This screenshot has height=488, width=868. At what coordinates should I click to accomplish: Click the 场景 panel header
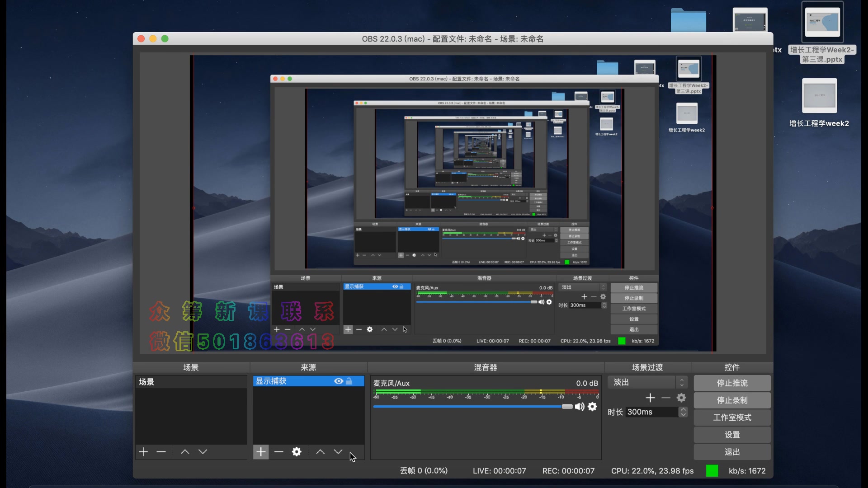pos(191,367)
